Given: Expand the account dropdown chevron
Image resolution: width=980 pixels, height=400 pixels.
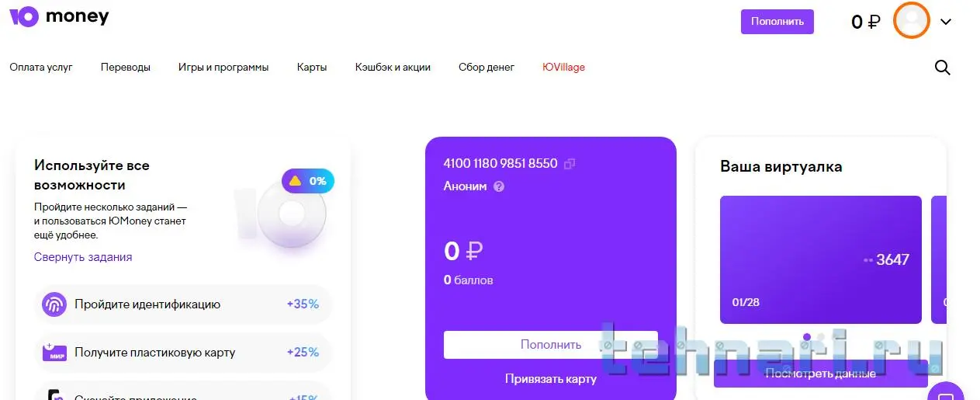Looking at the screenshot, I should [945, 22].
